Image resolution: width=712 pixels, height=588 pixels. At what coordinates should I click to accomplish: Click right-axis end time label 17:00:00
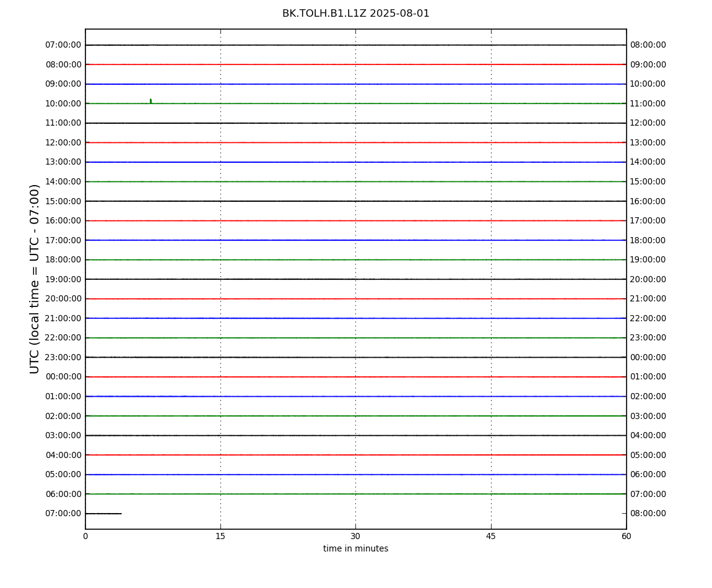click(x=648, y=221)
